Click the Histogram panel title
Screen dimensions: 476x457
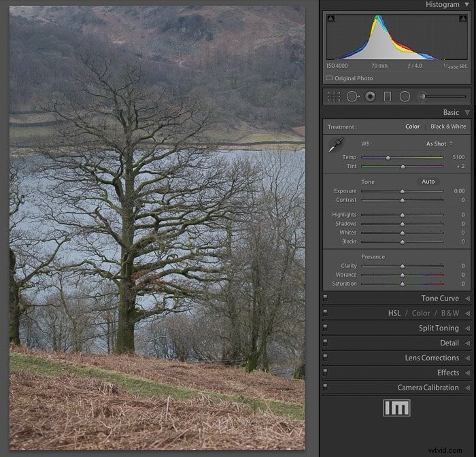pos(442,5)
